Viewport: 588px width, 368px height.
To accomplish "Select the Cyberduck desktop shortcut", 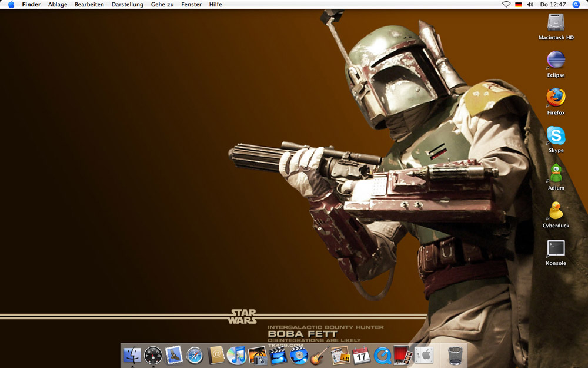I will (x=556, y=214).
